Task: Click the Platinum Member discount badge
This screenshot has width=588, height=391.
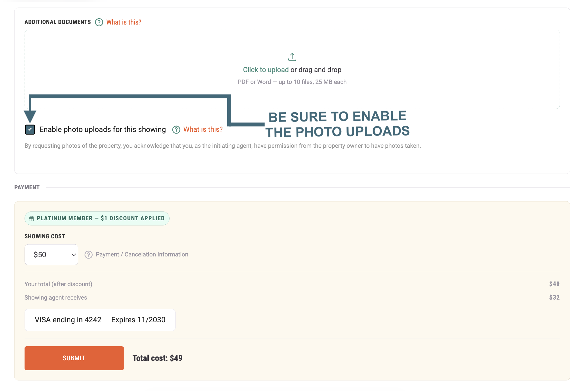Action: click(97, 218)
